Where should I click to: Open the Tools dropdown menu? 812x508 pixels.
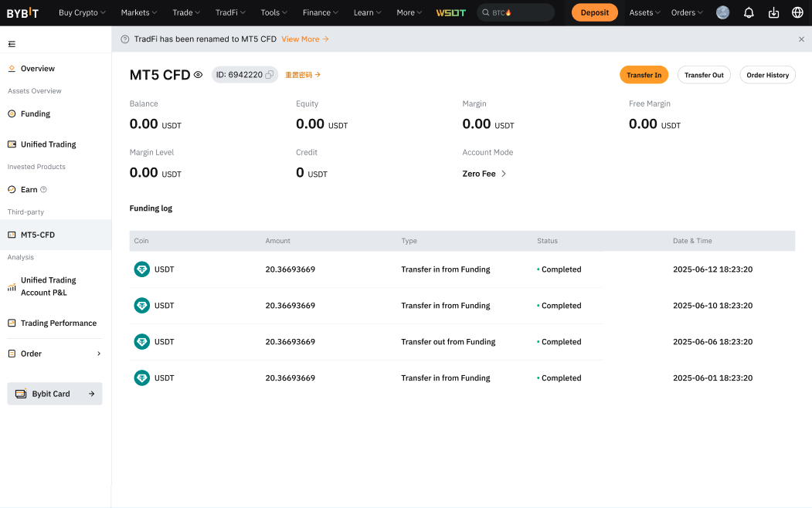[x=274, y=13]
